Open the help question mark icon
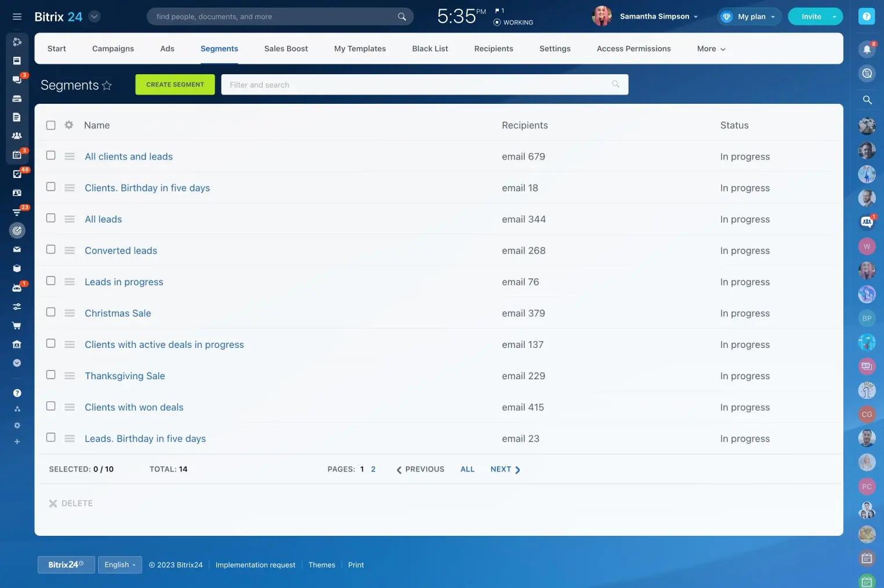 click(866, 17)
